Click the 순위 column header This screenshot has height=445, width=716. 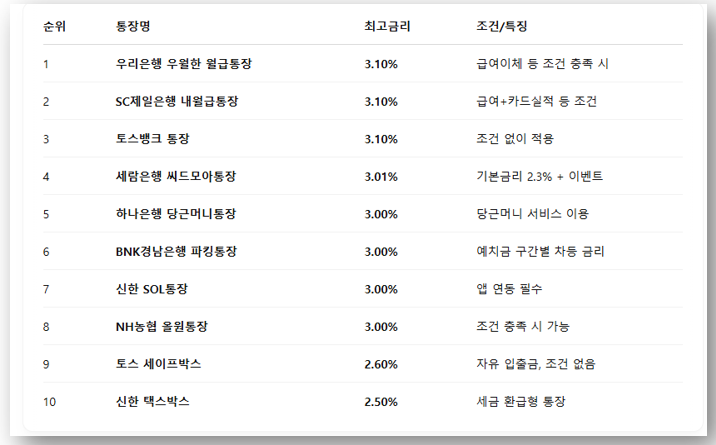point(54,26)
